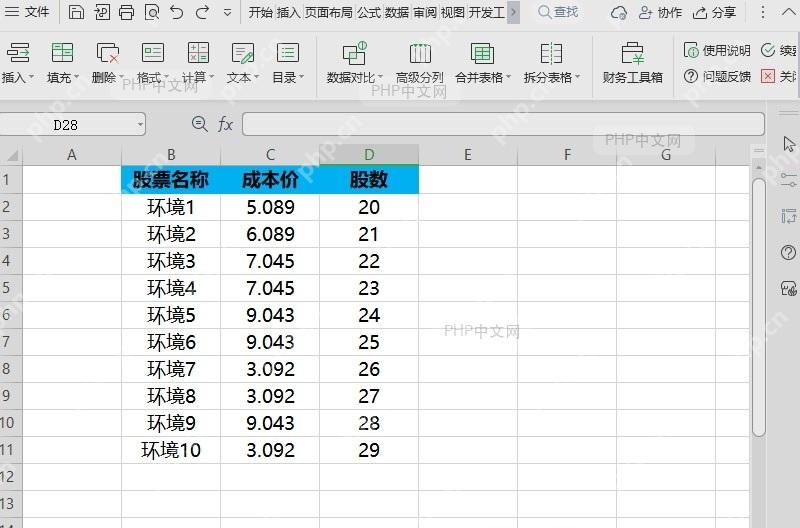
Task: Click the third icon in right sidebar
Action: click(x=789, y=216)
